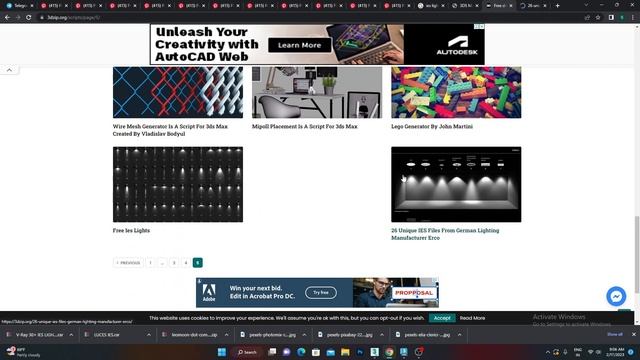Open Mail app from taskbar

tap(331, 352)
